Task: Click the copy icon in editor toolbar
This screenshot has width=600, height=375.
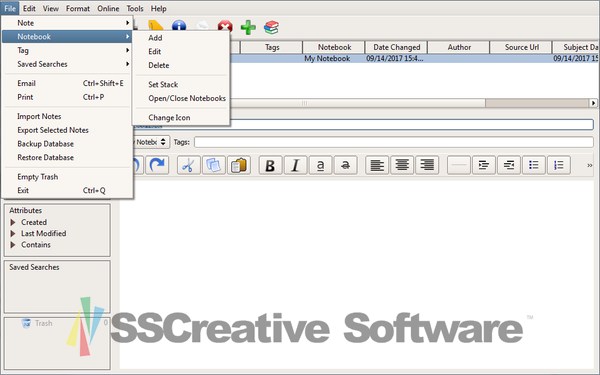Action: tap(214, 165)
